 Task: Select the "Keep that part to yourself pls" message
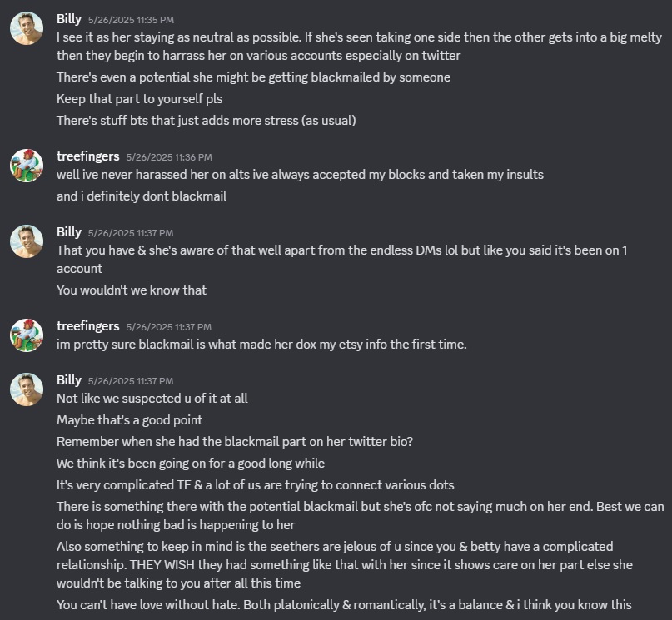[x=139, y=99]
